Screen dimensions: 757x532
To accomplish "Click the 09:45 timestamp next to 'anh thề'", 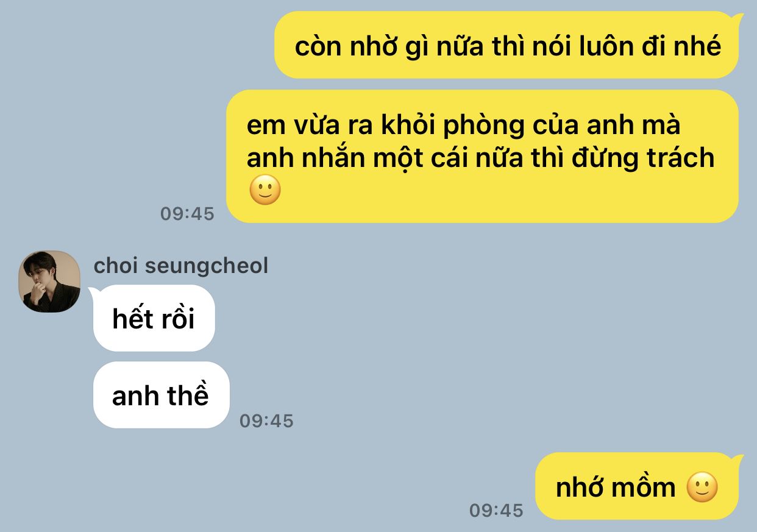I will pos(266,420).
